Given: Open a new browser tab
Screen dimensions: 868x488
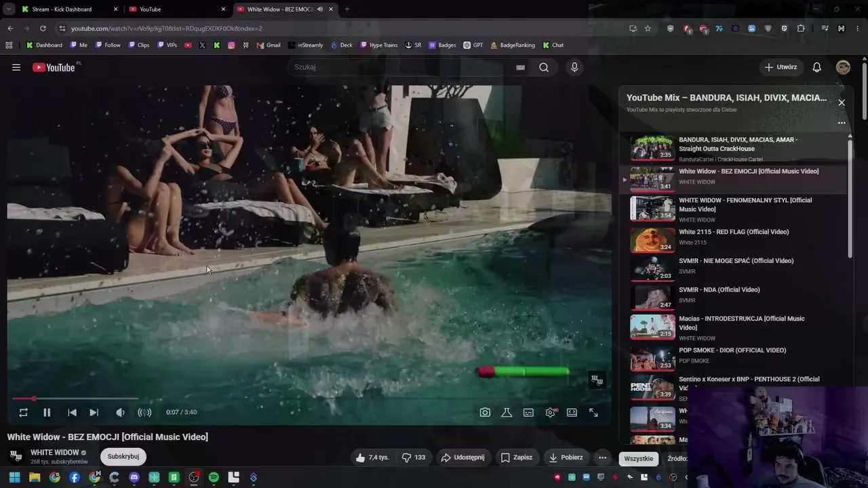Looking at the screenshot, I should pos(347,9).
